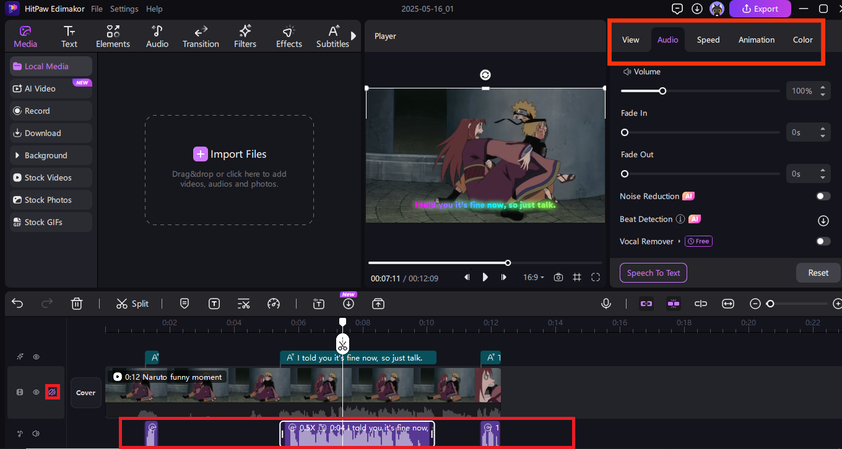Click the Cover button on video track

85,393
